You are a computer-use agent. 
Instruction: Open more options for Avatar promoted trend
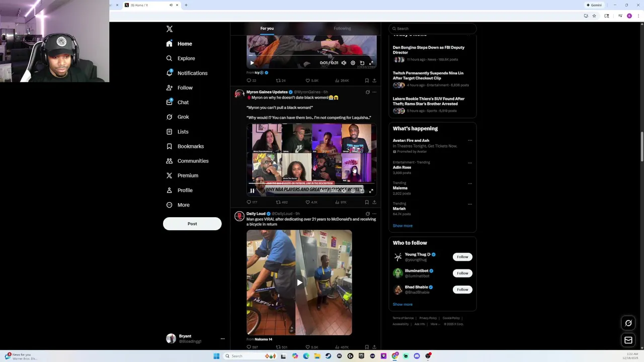pyautogui.click(x=470, y=141)
